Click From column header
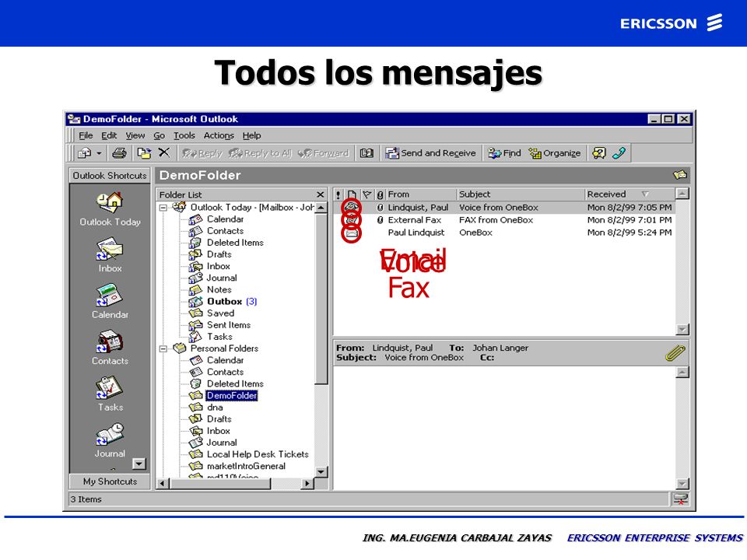Viewport: 747px width, 560px height. click(421, 194)
